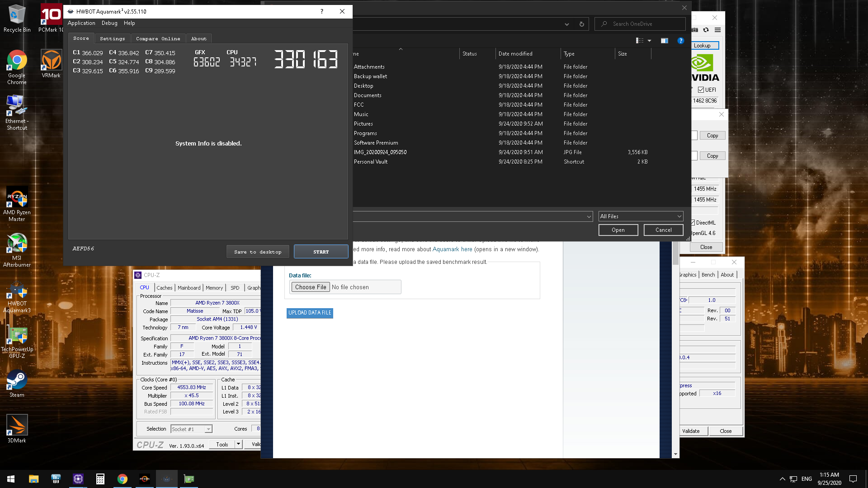Viewport: 868px width, 488px height.
Task: Click Choose File button on webpage
Action: pos(311,287)
